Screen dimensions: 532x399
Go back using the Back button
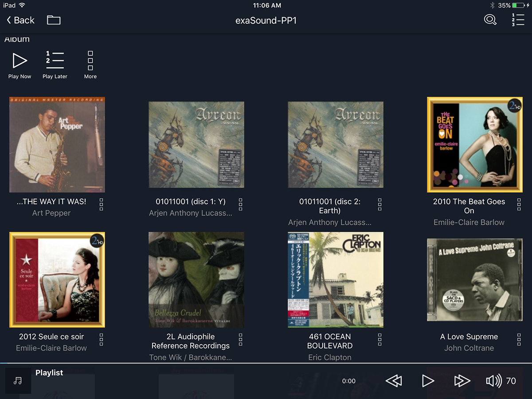20,20
